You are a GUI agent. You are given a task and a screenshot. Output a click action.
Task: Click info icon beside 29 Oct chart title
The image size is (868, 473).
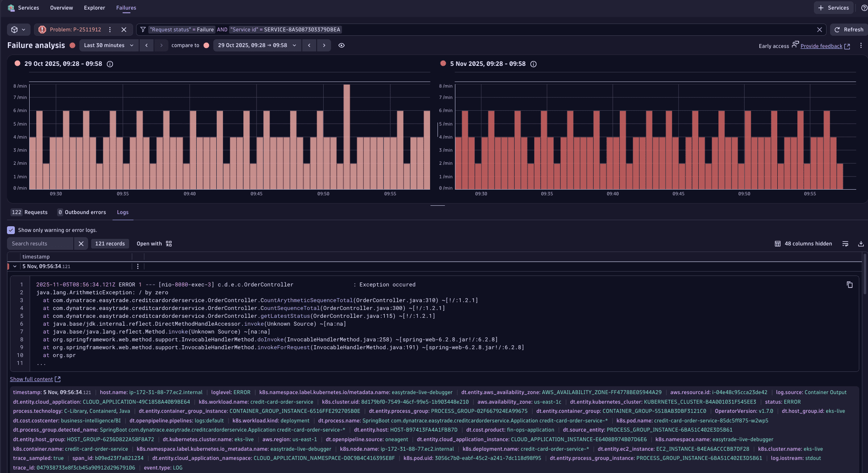point(110,64)
